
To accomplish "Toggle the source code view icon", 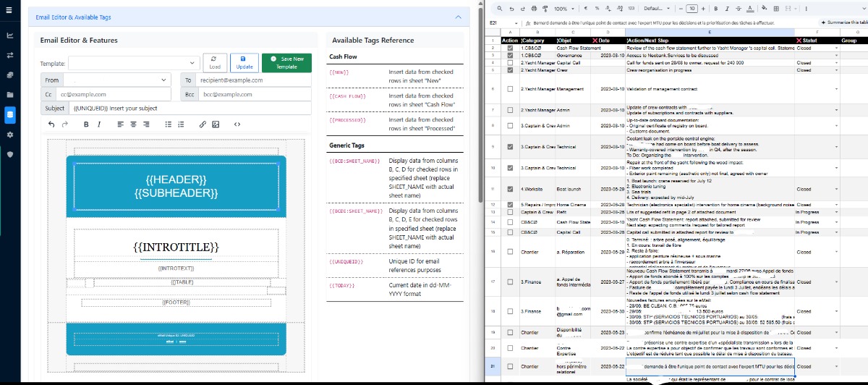I will 237,124.
